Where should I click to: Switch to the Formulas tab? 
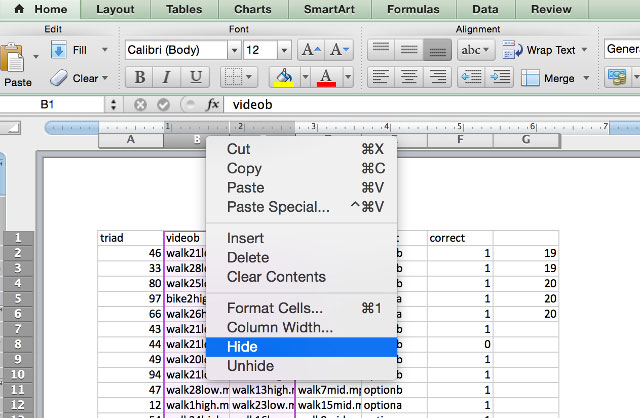[413, 9]
